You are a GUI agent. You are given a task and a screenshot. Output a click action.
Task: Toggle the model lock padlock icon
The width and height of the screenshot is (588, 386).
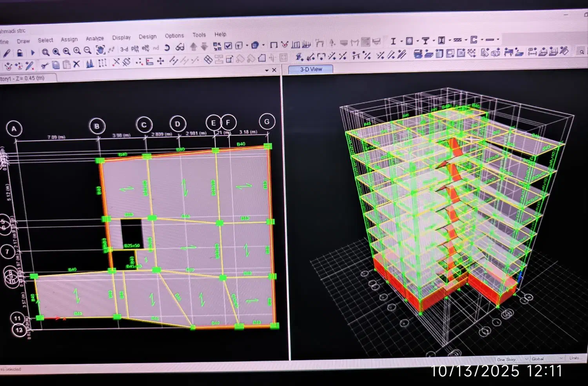click(20, 53)
